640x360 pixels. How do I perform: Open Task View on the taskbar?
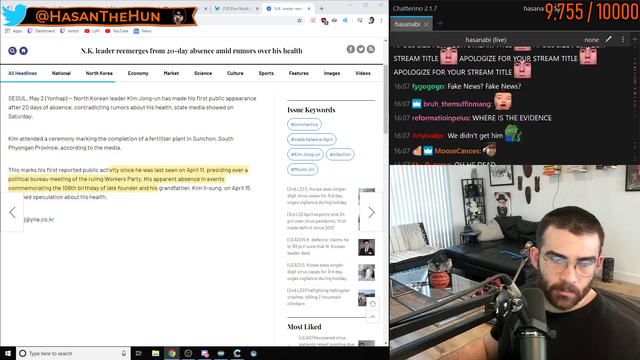click(138, 353)
